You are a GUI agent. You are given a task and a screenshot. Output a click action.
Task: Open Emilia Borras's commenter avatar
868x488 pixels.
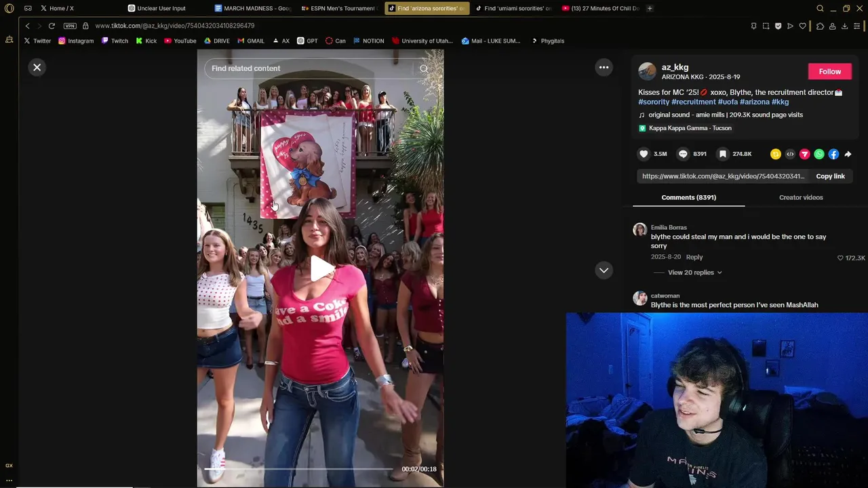639,230
